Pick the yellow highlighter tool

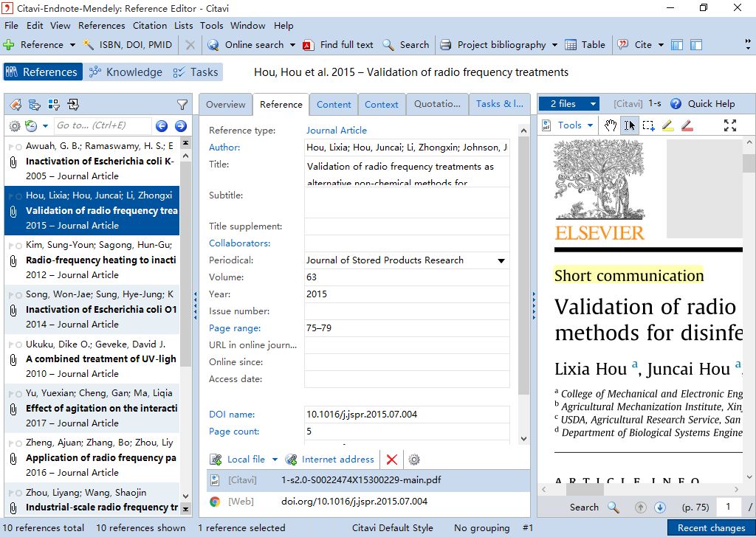667,125
